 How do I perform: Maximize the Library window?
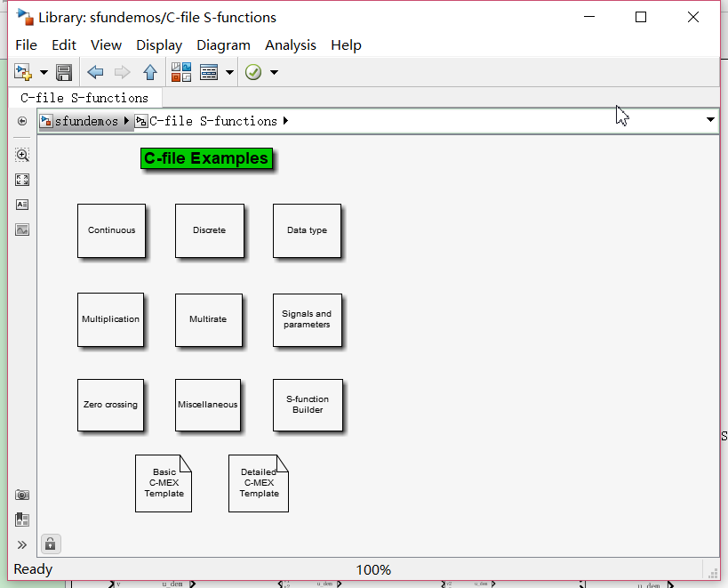[641, 17]
